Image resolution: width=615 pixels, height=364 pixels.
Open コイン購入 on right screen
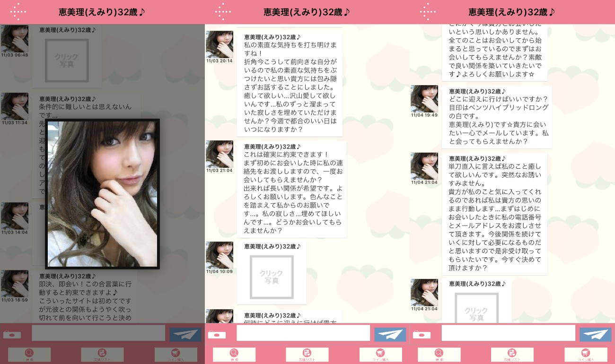[x=585, y=355]
